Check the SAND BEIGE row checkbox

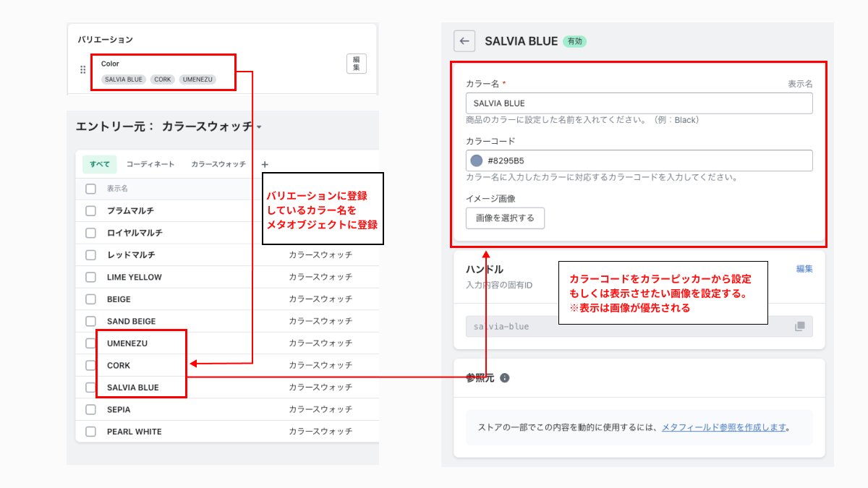click(x=90, y=321)
